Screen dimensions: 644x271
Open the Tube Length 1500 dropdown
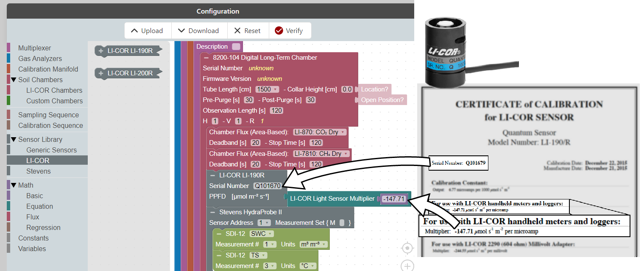pos(267,89)
